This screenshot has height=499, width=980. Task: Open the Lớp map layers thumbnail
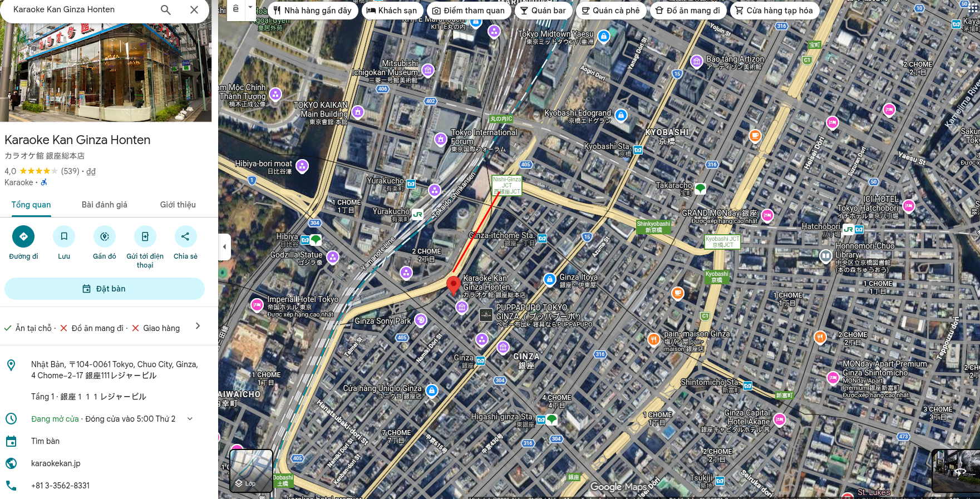(x=251, y=471)
